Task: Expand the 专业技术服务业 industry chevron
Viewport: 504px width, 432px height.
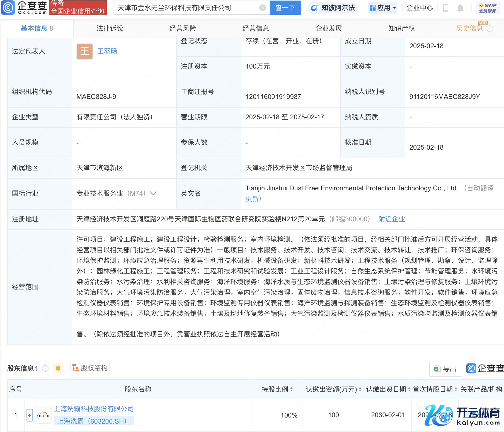Action: click(x=153, y=193)
